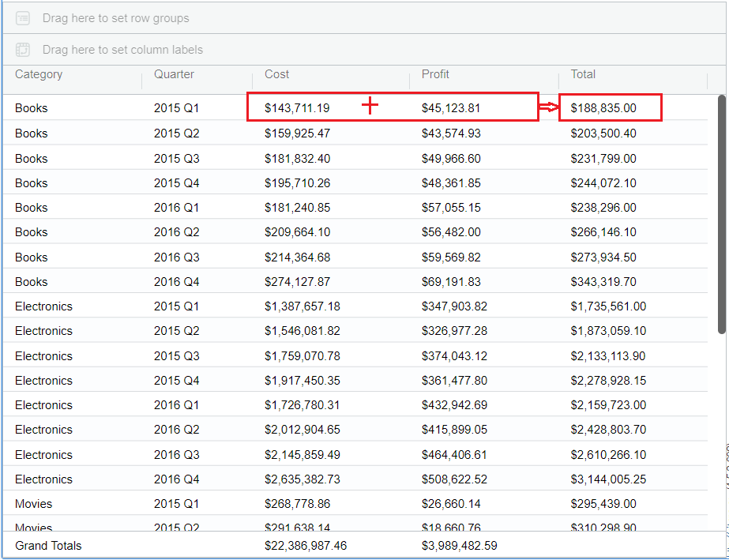Select Books 2016 Q4 cost $274,127.87

pos(297,282)
